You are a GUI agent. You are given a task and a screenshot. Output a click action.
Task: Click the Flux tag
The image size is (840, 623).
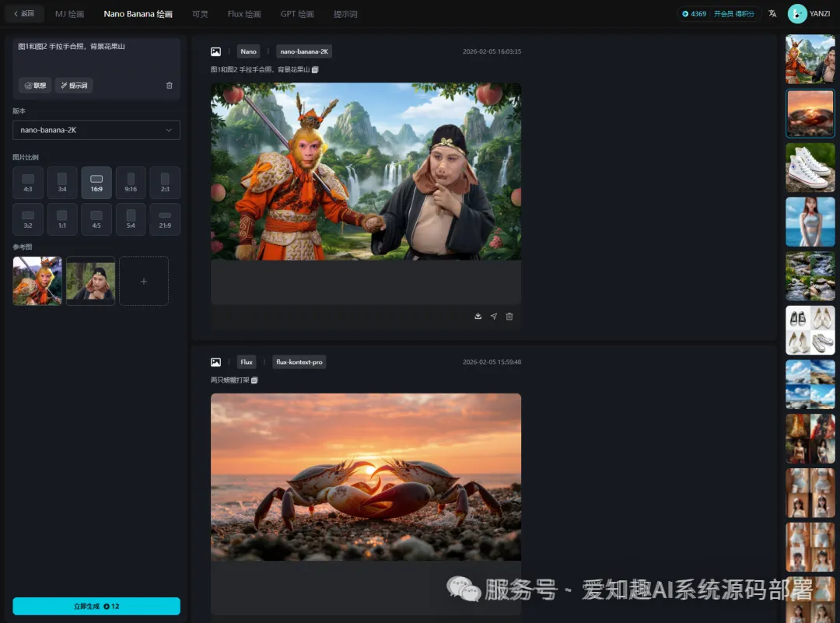tap(247, 362)
